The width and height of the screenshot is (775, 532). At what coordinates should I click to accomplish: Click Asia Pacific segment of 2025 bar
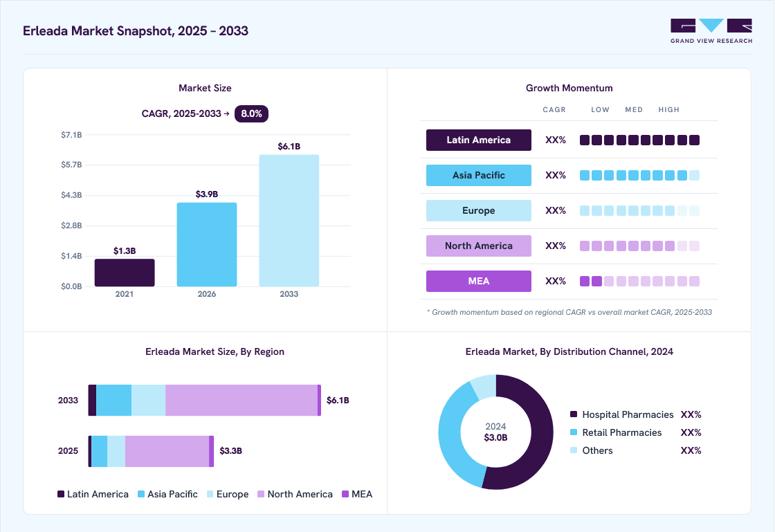coord(100,451)
